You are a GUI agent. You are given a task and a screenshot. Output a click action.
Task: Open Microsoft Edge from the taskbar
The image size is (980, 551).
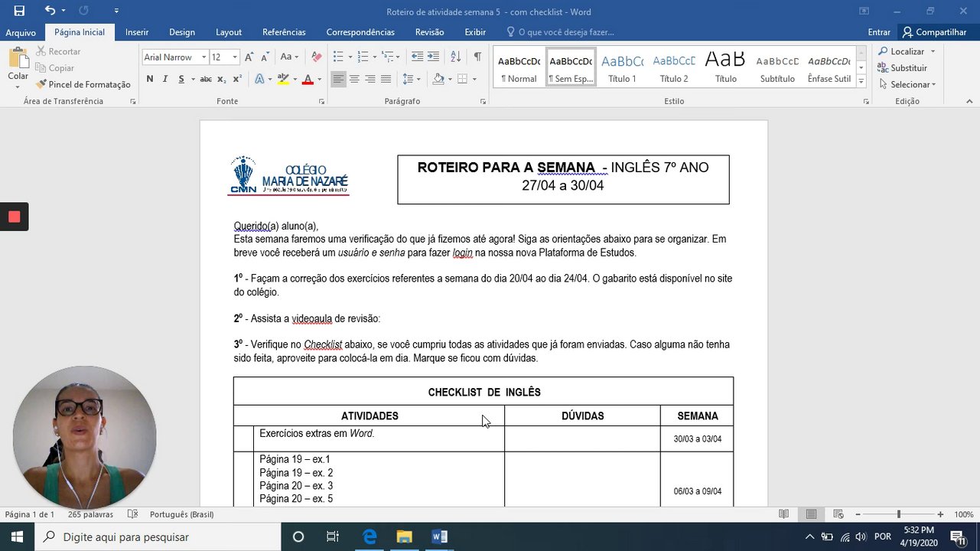(x=370, y=536)
